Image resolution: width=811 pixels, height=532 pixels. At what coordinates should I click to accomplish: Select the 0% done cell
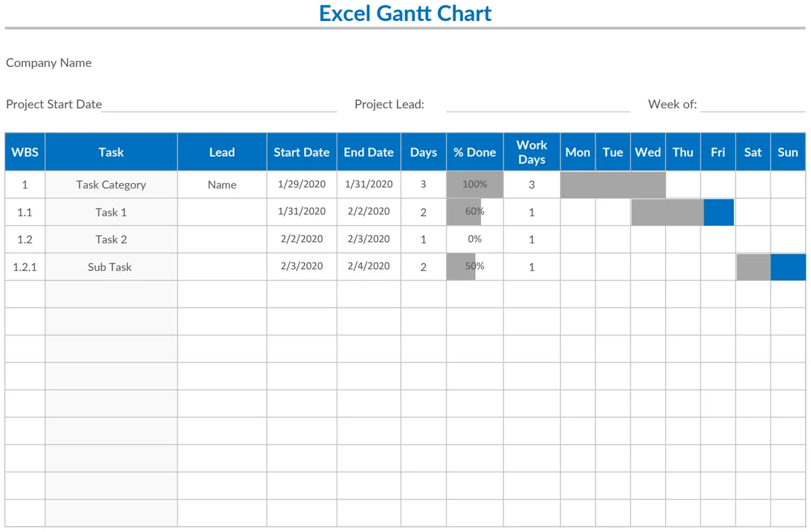pyautogui.click(x=474, y=239)
